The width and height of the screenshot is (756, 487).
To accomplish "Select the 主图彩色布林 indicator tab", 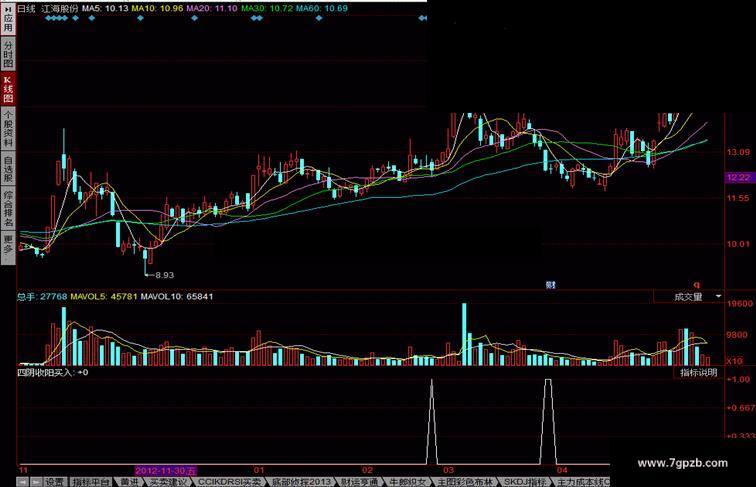I will pos(465,482).
